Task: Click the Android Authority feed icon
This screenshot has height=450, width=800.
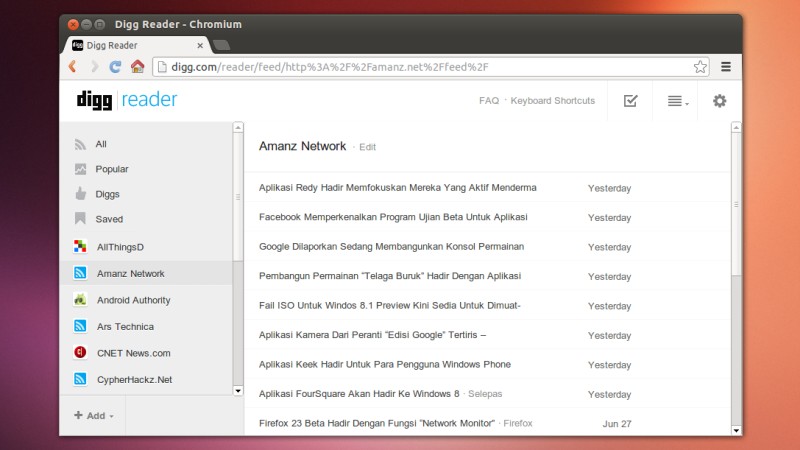Action: tap(80, 299)
